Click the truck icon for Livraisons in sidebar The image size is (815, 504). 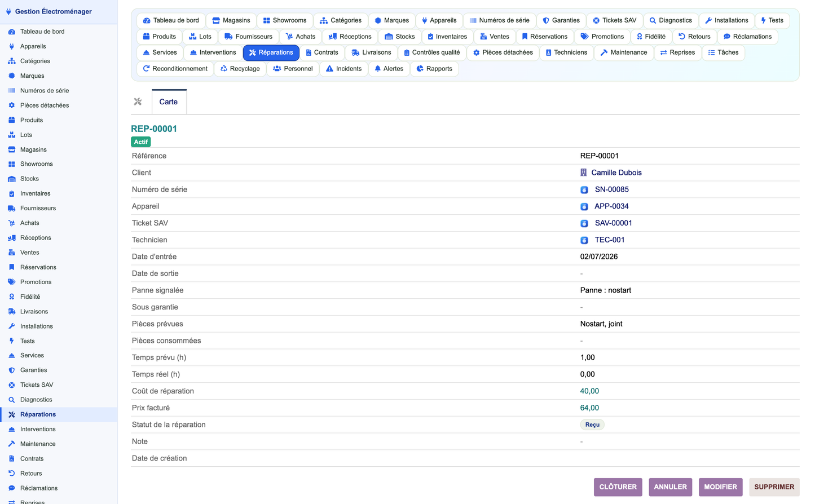click(11, 312)
